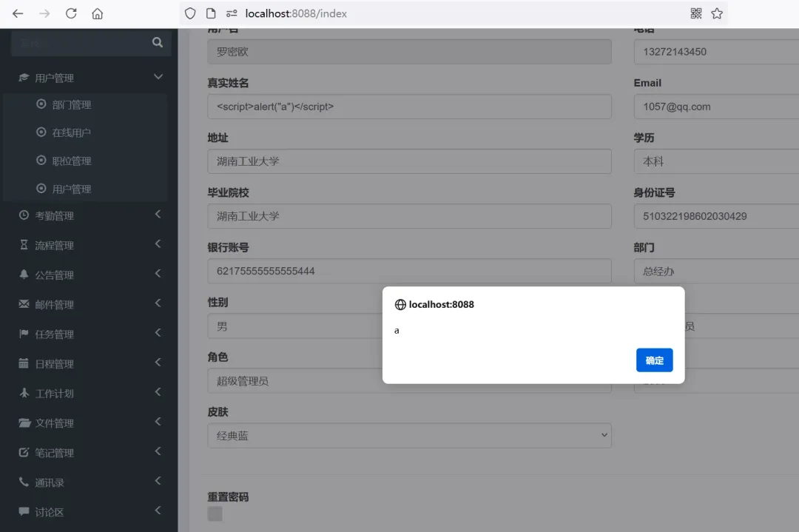Select 职位管理 in the sidebar
Image resolution: width=799 pixels, height=532 pixels.
[x=70, y=161]
